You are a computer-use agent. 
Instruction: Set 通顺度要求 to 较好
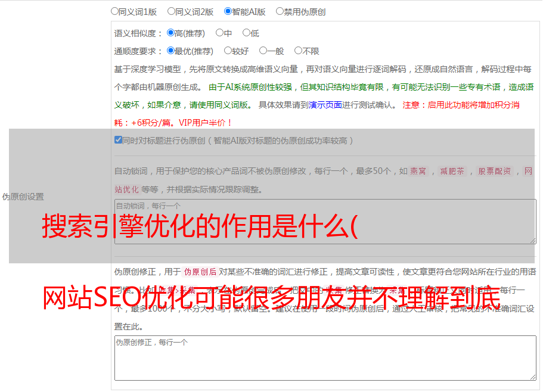click(x=228, y=51)
